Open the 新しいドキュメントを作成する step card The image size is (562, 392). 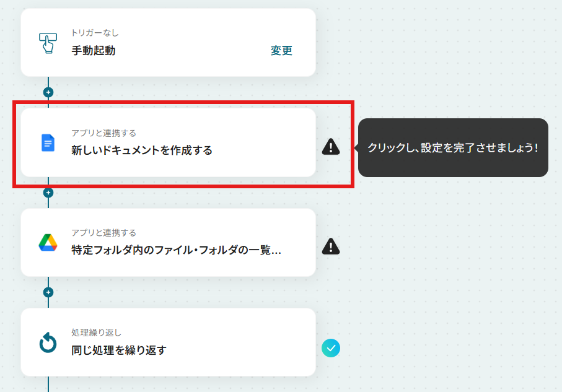tap(168, 142)
